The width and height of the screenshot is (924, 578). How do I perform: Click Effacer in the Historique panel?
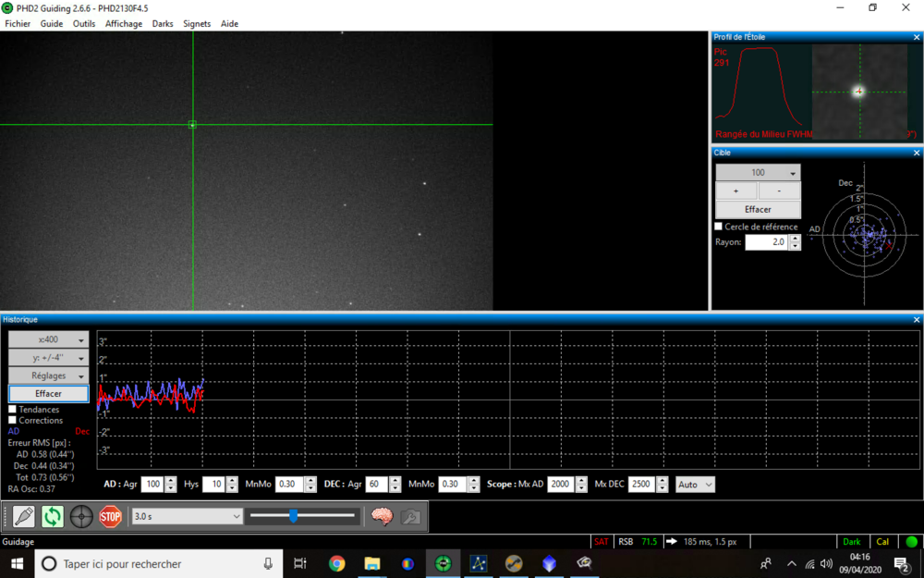48,393
